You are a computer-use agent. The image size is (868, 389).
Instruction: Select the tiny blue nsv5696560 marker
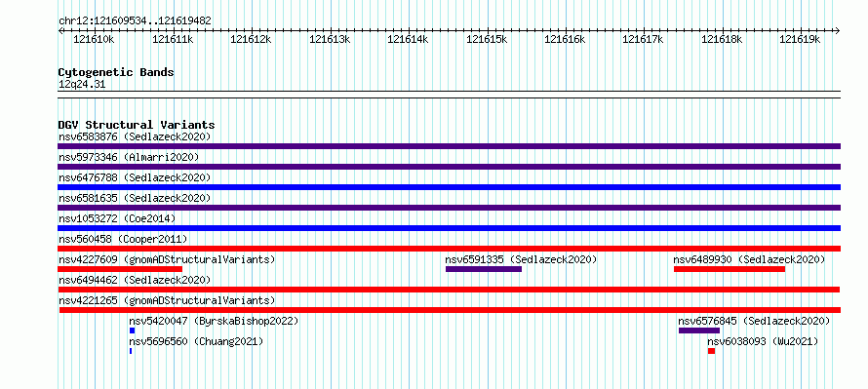point(131,351)
